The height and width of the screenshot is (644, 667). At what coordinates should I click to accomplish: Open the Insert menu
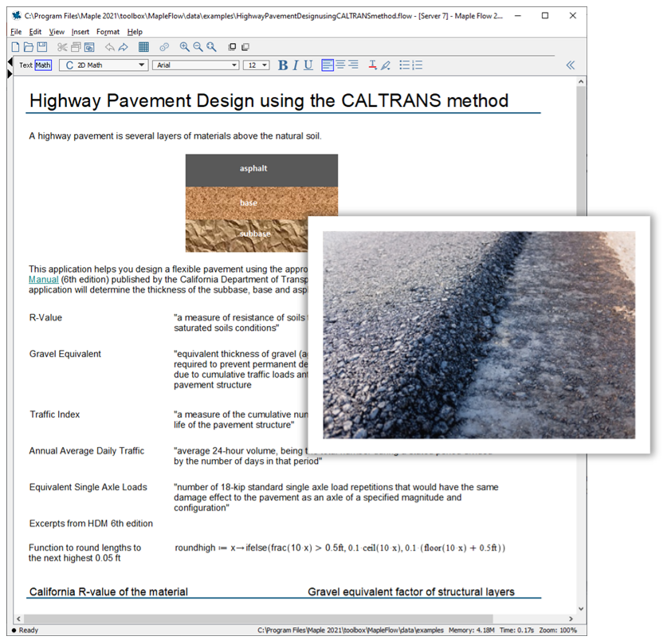[x=80, y=32]
